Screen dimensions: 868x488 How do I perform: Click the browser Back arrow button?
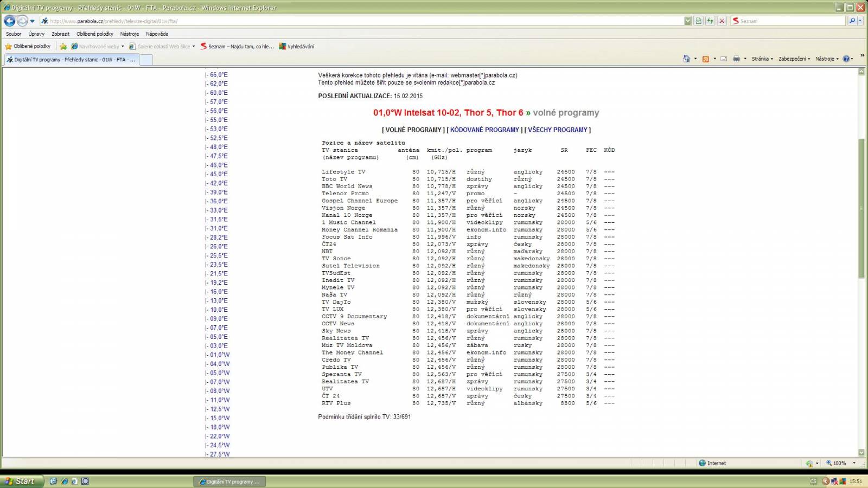coord(10,21)
